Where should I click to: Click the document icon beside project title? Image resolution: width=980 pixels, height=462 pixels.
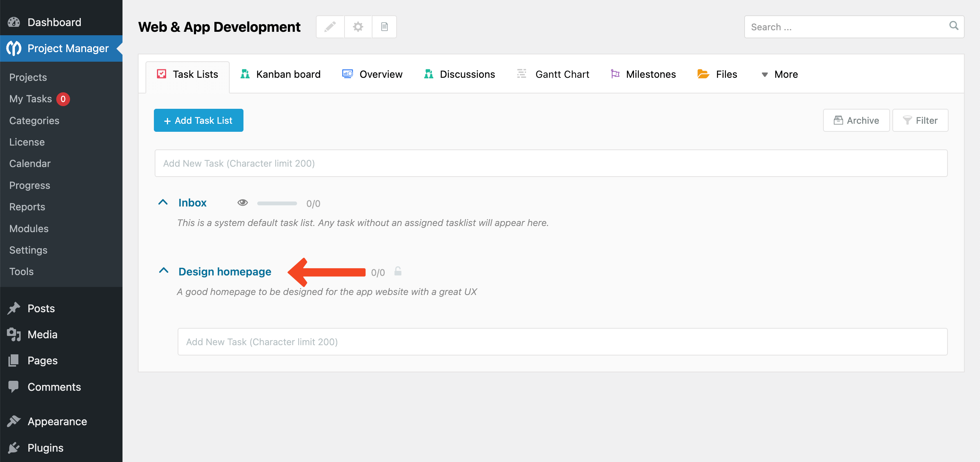coord(384,27)
